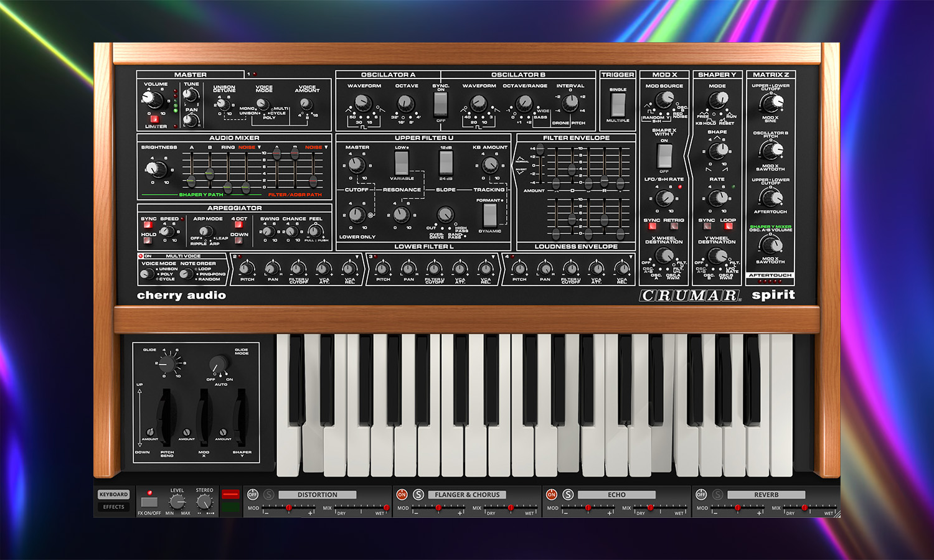Screen dimensions: 934x560
Task: Toggle the red Limiter button
Action: click(154, 118)
